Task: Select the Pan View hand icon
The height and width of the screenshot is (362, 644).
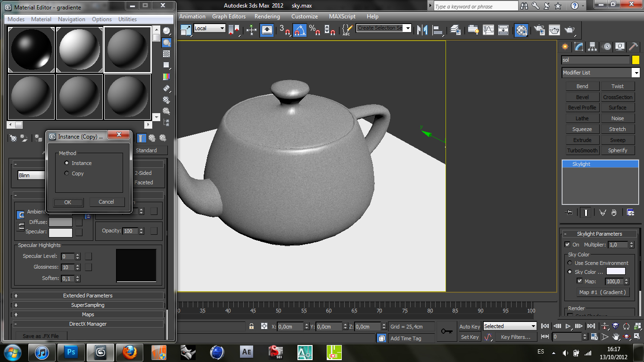Action: [x=616, y=337]
